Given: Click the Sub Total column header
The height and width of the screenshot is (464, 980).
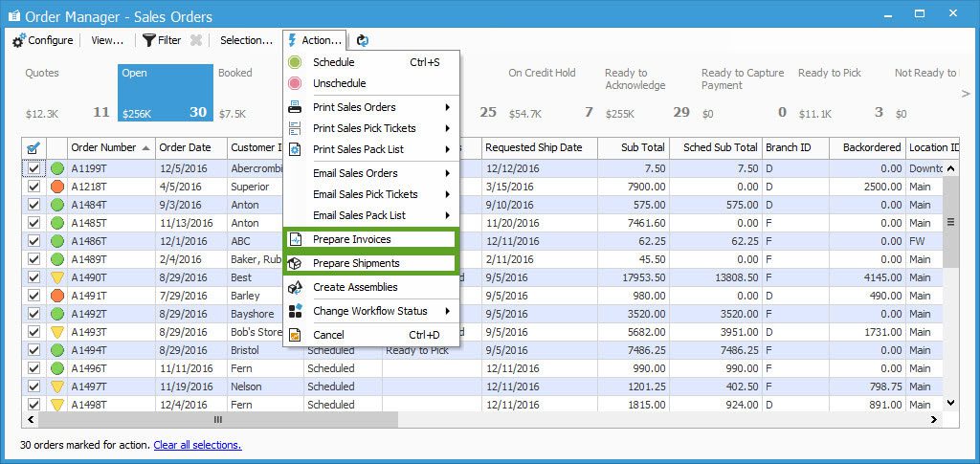Looking at the screenshot, I should point(634,148).
